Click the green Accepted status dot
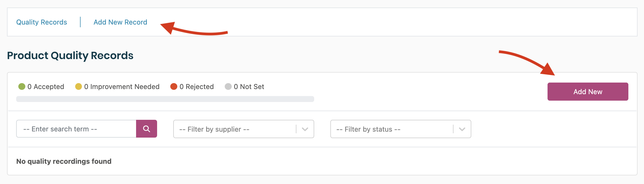This screenshot has height=184, width=644. point(22,86)
